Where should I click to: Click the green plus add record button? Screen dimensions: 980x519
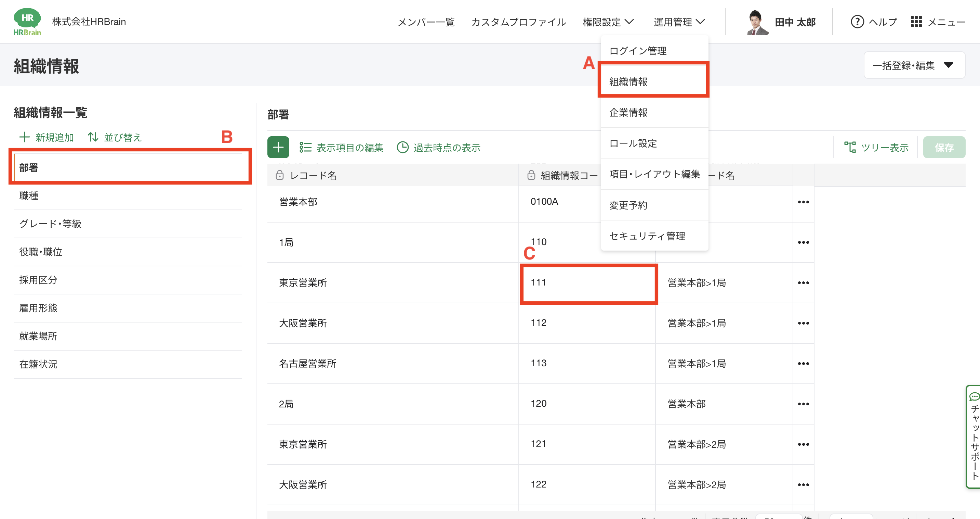click(278, 147)
